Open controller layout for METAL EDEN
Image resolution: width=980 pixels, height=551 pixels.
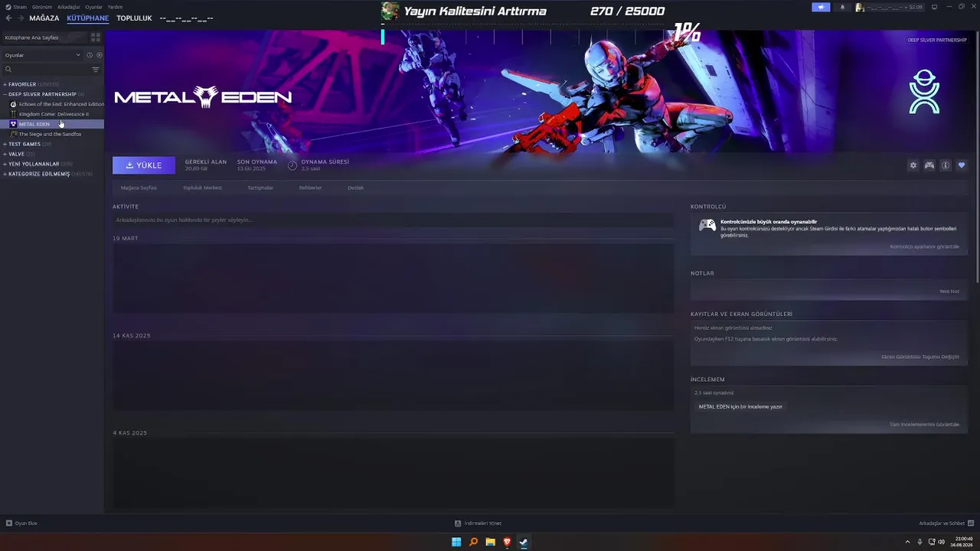pos(929,165)
